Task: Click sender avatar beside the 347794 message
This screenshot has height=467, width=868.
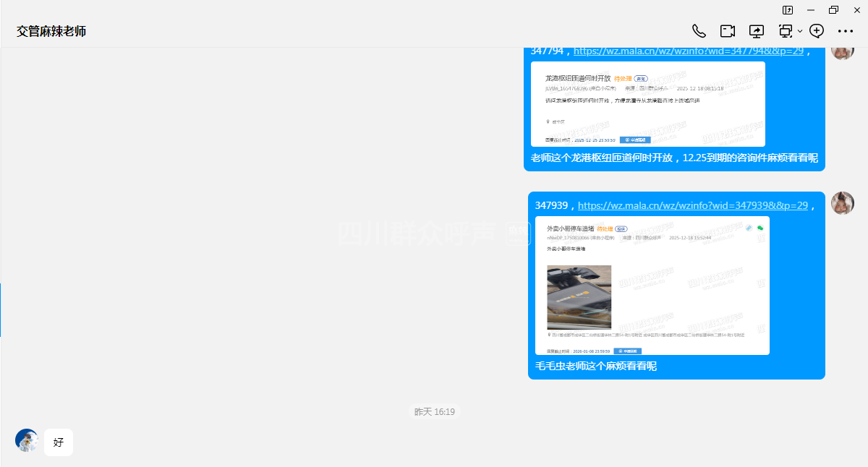Action: [x=842, y=51]
